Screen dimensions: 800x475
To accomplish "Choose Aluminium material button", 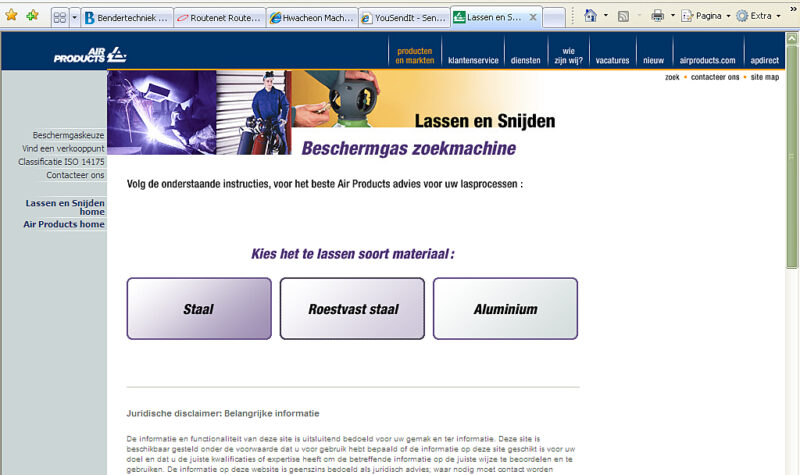I will tap(505, 309).
